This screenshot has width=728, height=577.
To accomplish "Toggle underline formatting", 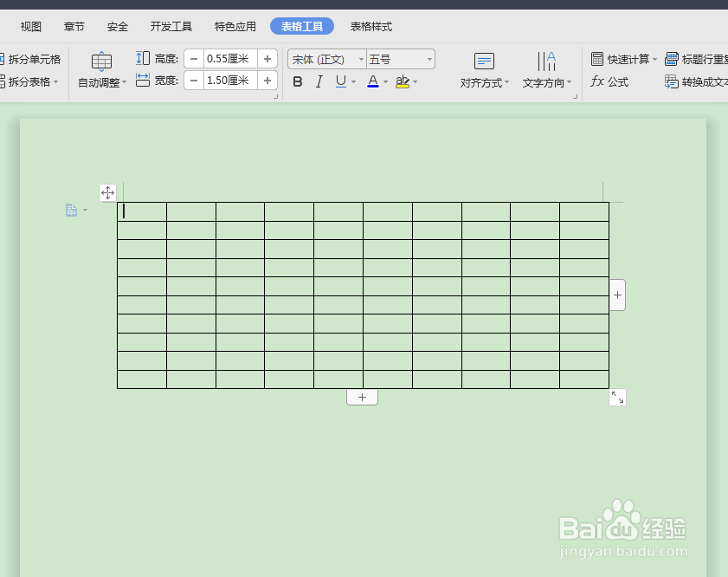I will [x=341, y=81].
